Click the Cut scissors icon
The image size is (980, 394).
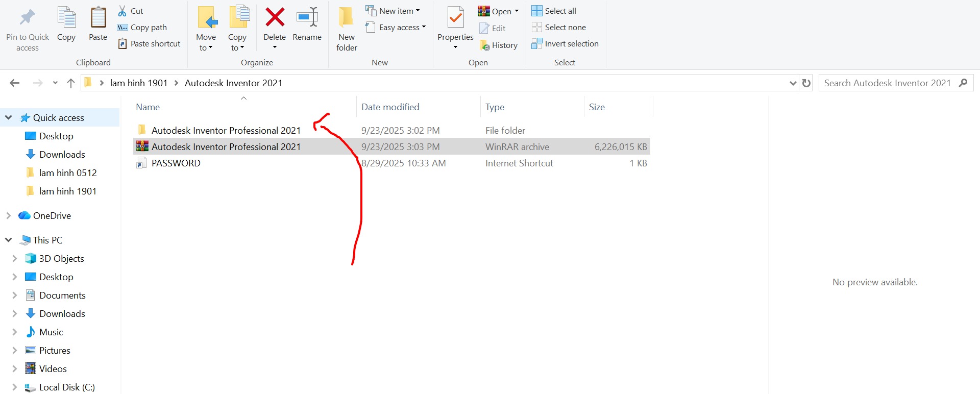click(x=122, y=11)
